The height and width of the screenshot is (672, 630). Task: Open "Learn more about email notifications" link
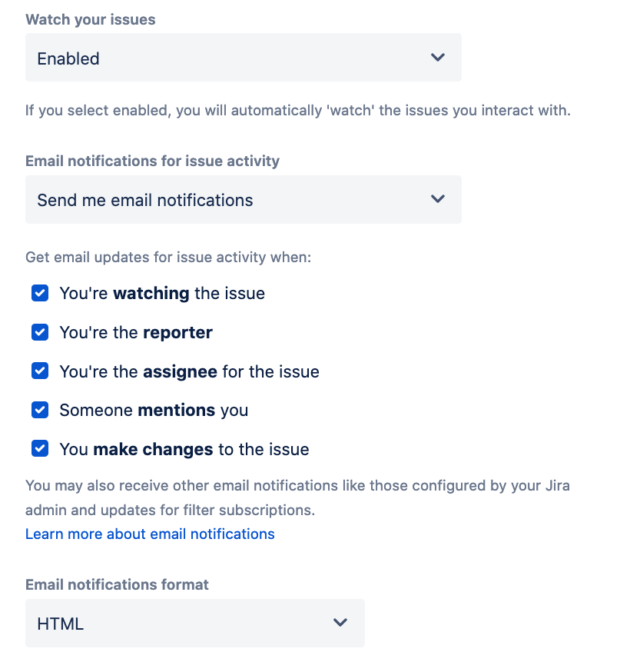coord(150,534)
